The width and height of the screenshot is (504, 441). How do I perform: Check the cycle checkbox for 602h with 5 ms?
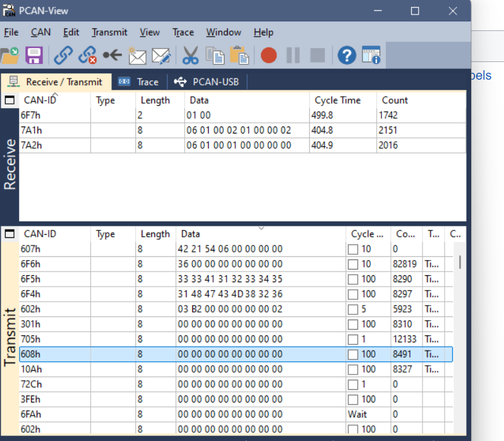[353, 309]
